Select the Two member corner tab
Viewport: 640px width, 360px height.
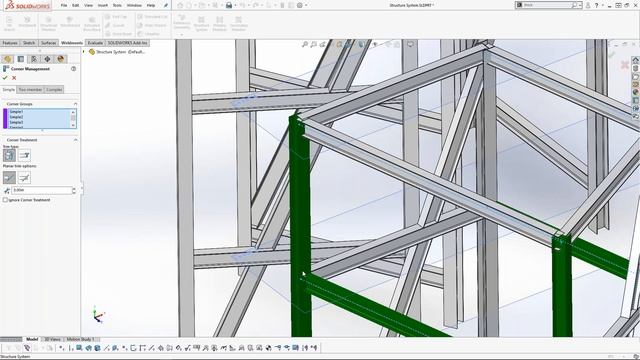click(31, 89)
